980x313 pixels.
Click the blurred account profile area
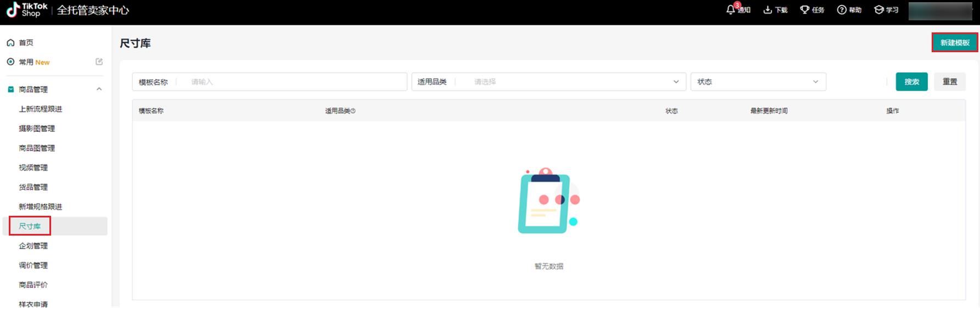(940, 10)
